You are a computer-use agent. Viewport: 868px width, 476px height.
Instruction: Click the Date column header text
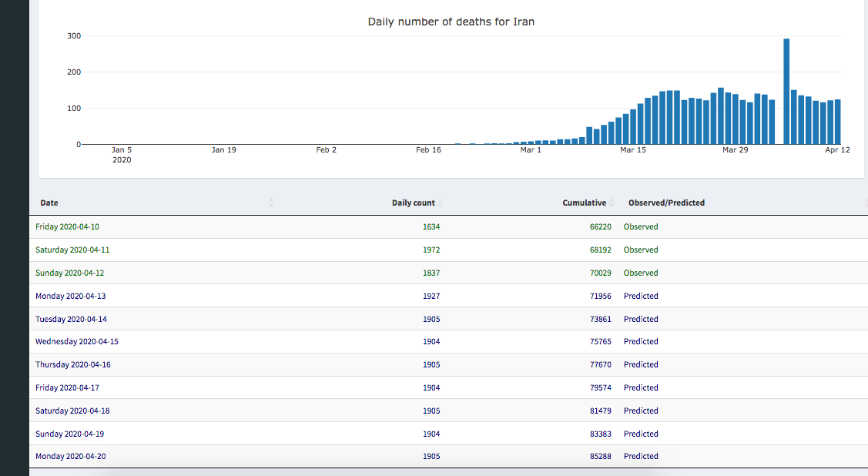point(49,203)
